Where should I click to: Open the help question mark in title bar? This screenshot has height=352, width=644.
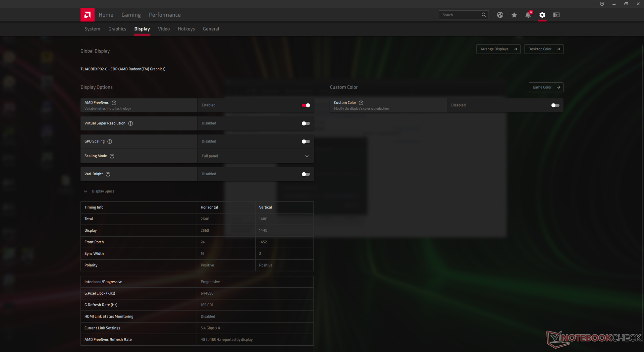coord(602,4)
